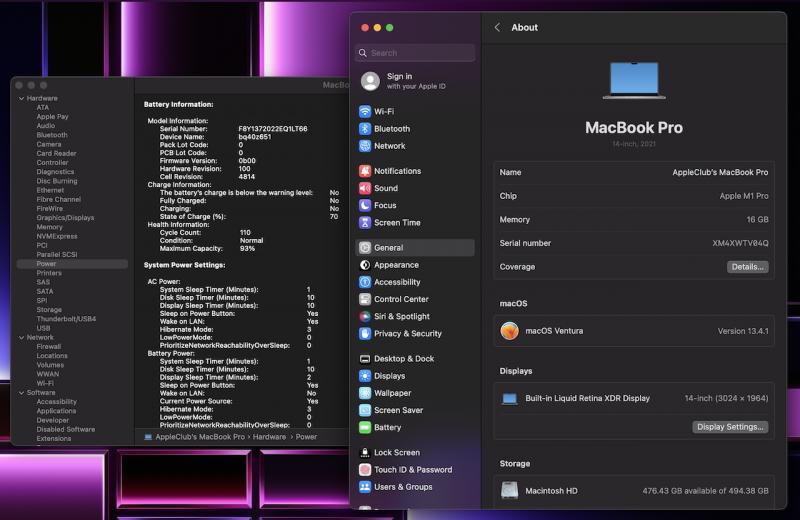800x520 pixels.
Task: Select Thunderbolt/USB4 in Hardware list
Action: [66, 319]
